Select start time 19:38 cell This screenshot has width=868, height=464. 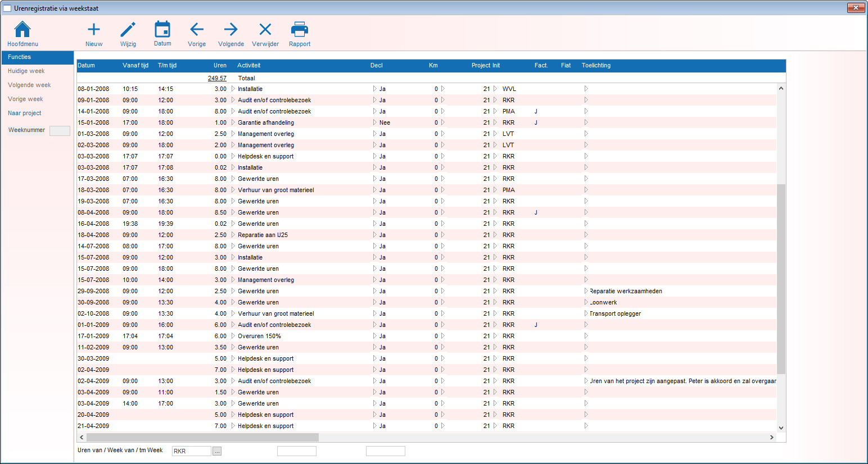[130, 224]
